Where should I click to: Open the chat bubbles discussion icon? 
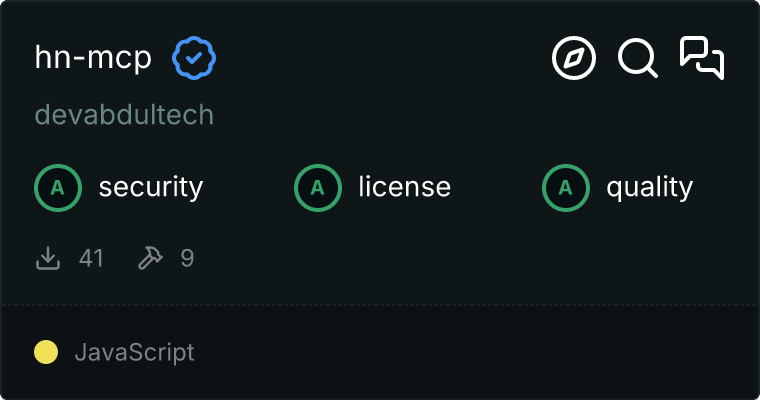click(x=702, y=58)
